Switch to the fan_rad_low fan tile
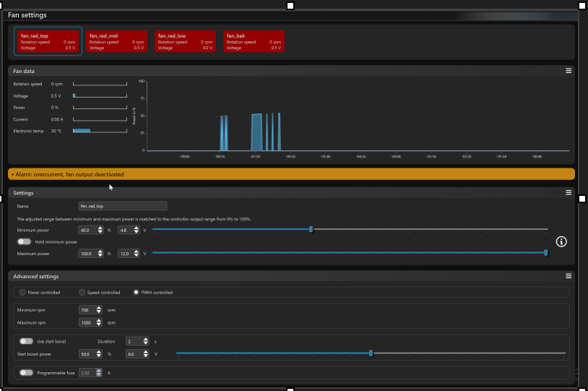588x391 pixels. pyautogui.click(x=185, y=41)
